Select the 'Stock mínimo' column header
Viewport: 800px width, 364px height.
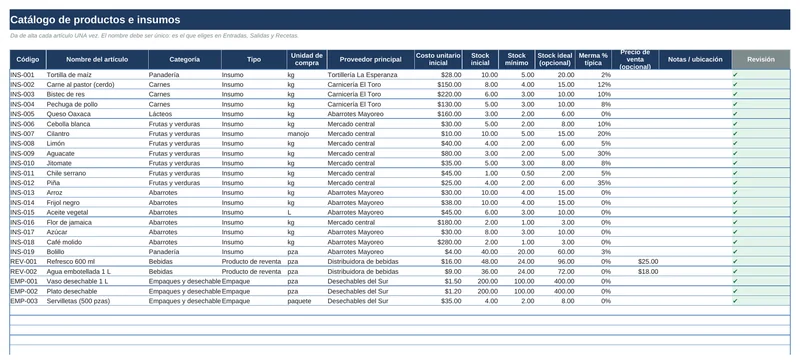tap(516, 60)
